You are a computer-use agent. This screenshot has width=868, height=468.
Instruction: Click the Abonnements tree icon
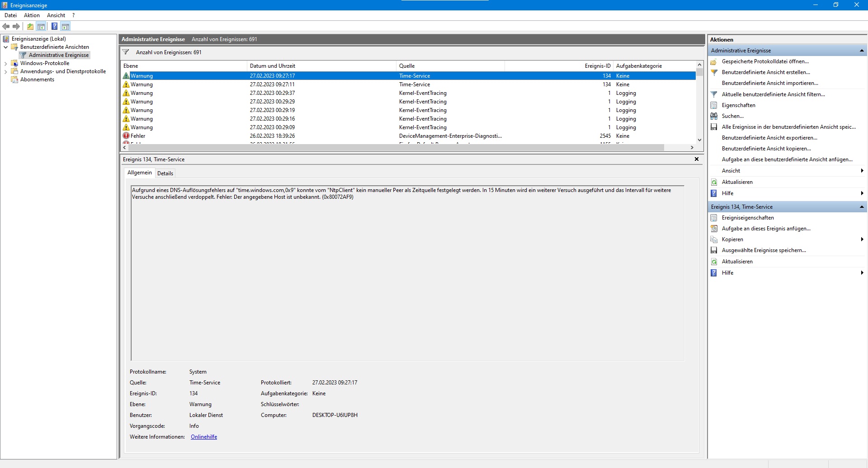[14, 80]
